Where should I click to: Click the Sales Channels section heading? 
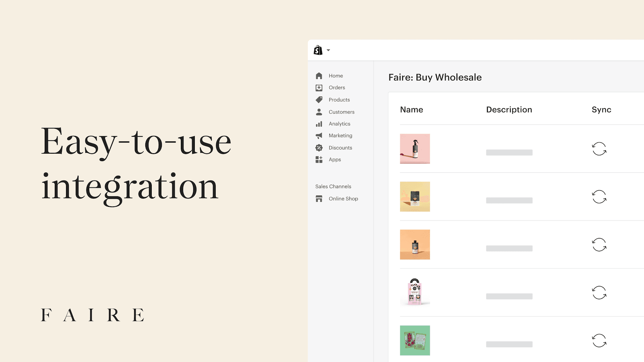click(333, 187)
